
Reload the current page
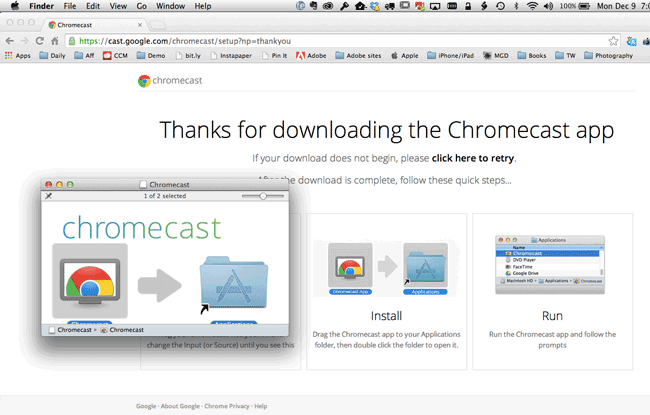point(39,41)
